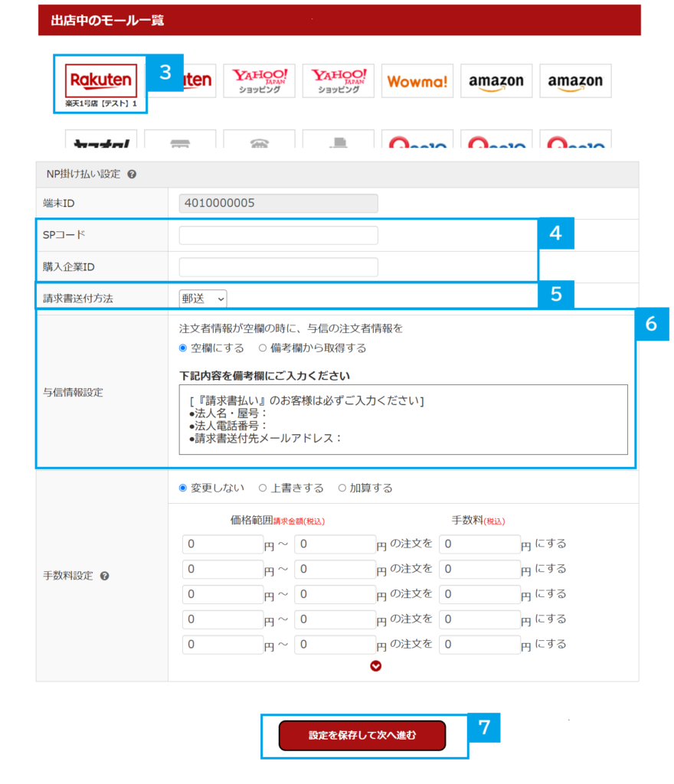Select the Yahoo! Shopping icon beside the Rakuten tiles
The height and width of the screenshot is (784, 674).
point(259,80)
